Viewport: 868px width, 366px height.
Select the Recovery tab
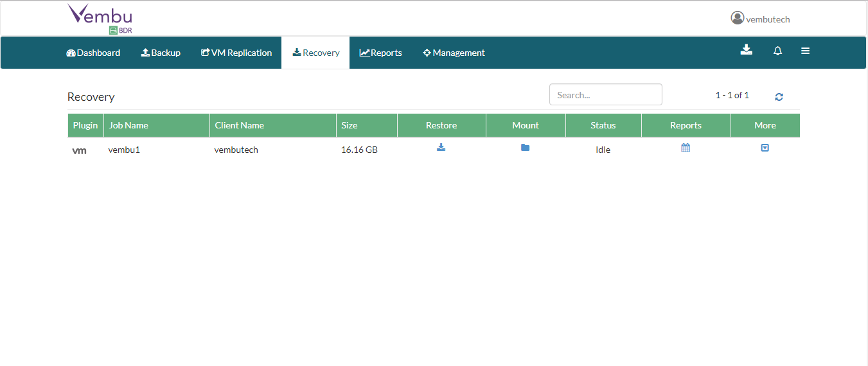(x=315, y=53)
